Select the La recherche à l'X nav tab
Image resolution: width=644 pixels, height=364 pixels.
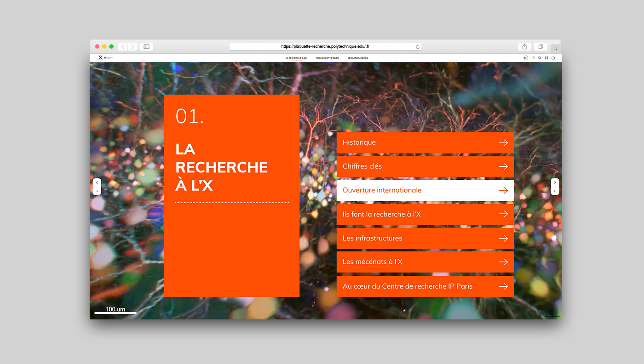pyautogui.click(x=296, y=58)
